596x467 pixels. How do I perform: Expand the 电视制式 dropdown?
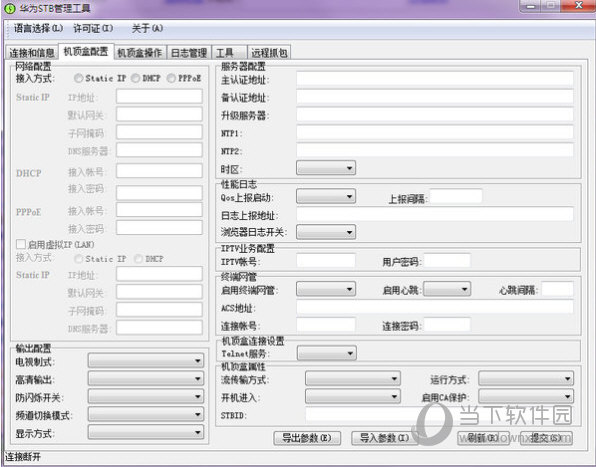[146, 361]
